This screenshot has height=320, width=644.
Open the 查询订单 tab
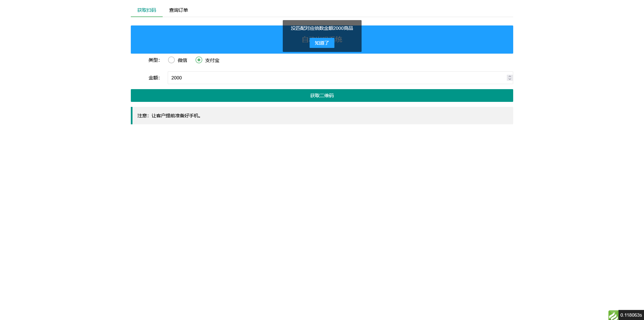click(178, 10)
